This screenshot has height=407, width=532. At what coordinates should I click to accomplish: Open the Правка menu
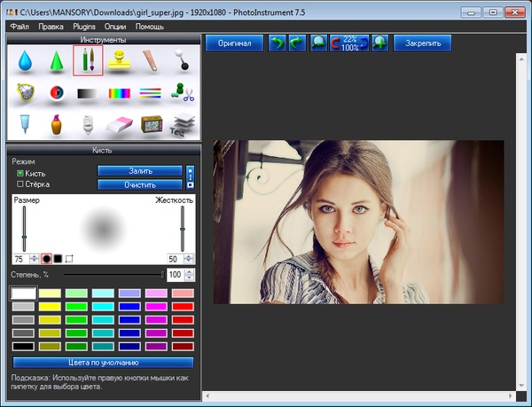pos(51,27)
